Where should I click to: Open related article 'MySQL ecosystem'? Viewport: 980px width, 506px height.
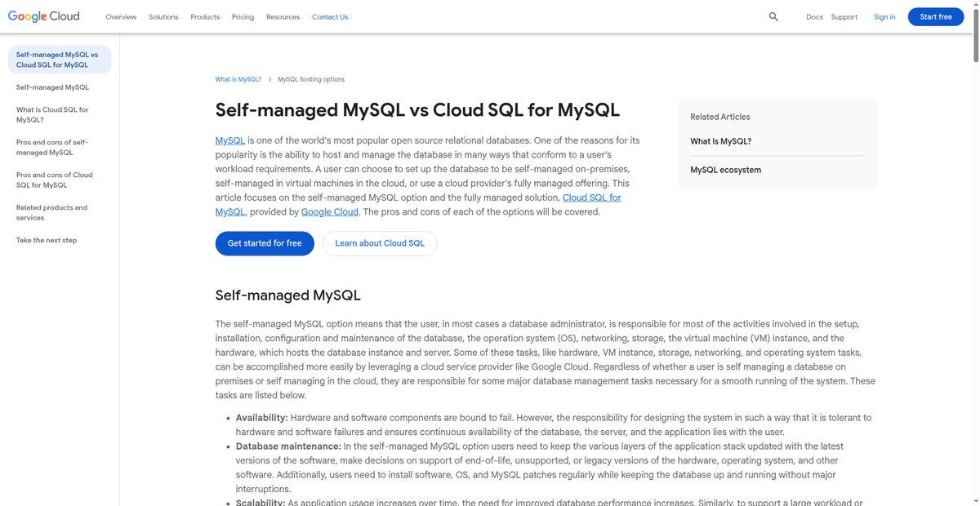725,170
